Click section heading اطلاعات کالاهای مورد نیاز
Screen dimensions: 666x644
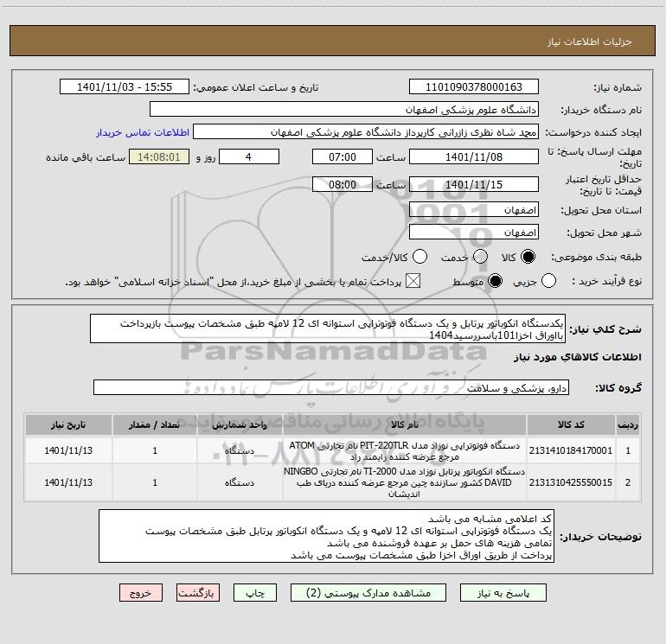[x=577, y=357]
